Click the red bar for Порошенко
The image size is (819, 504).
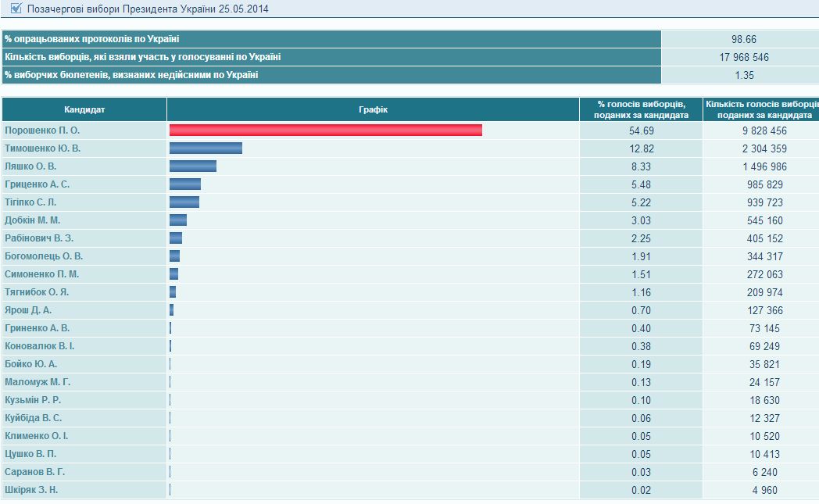(x=325, y=130)
